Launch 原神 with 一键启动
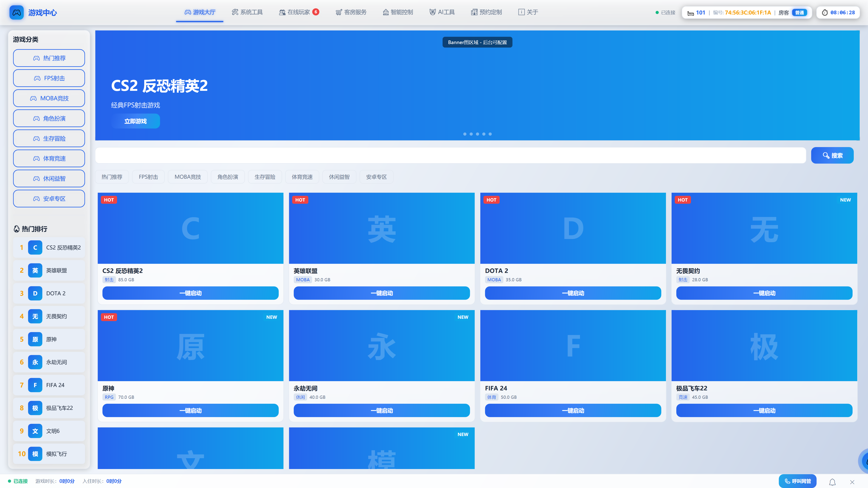Viewport: 868px width, 488px height. [x=190, y=411]
